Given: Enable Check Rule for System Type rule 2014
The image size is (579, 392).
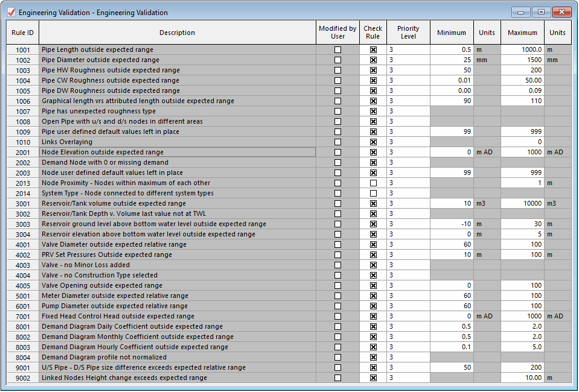Looking at the screenshot, I should pos(373,193).
